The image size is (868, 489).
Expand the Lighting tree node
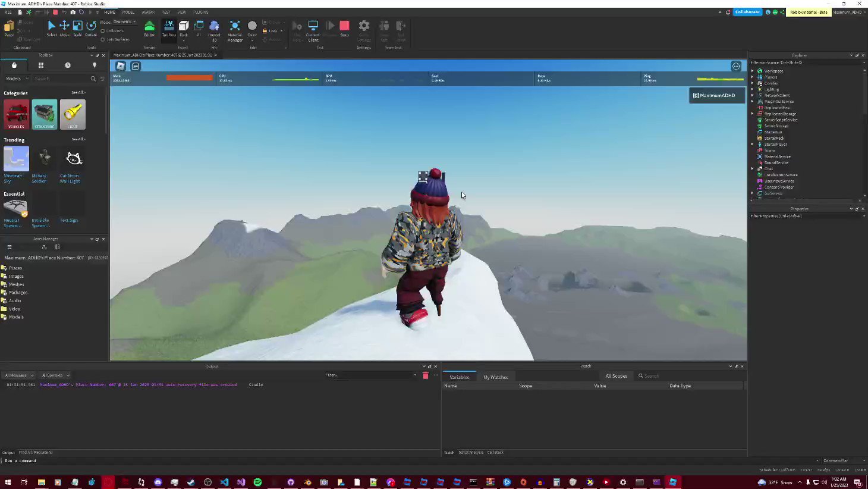[753, 89]
